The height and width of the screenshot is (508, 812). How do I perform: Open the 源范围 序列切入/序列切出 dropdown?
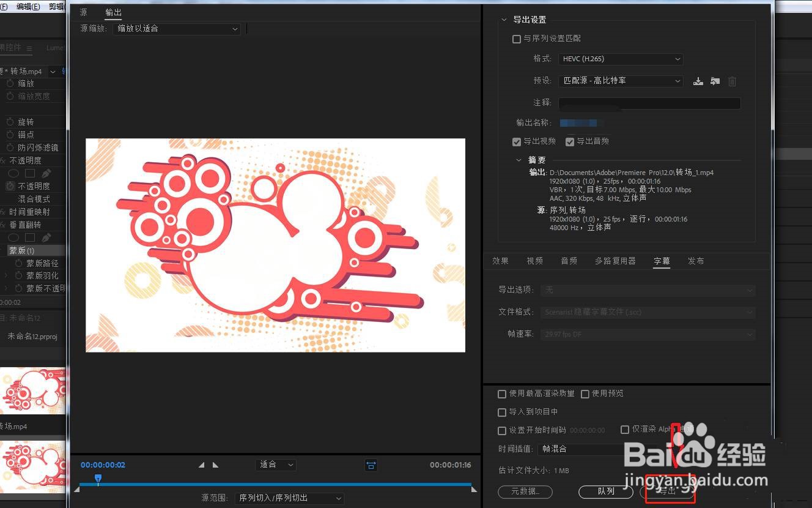click(289, 498)
